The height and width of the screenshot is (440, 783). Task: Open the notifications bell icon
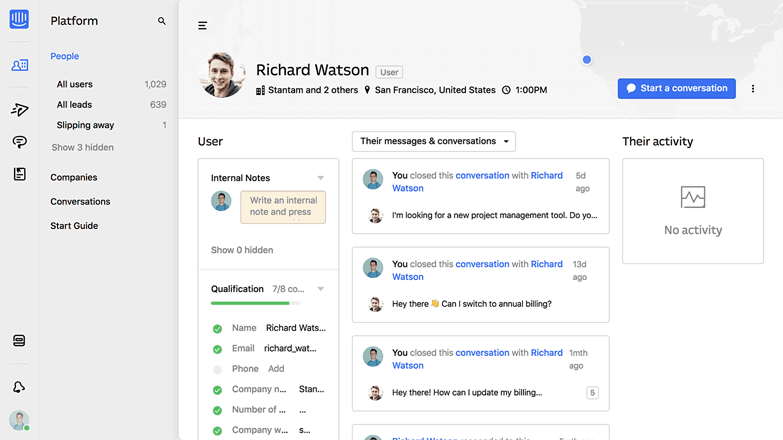19,387
